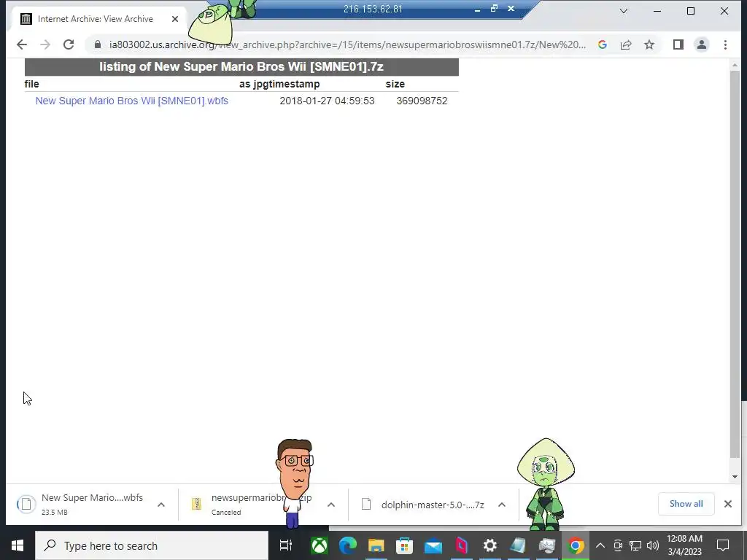This screenshot has height=560, width=747.
Task: Close the downloads bar
Action: [x=727, y=504]
